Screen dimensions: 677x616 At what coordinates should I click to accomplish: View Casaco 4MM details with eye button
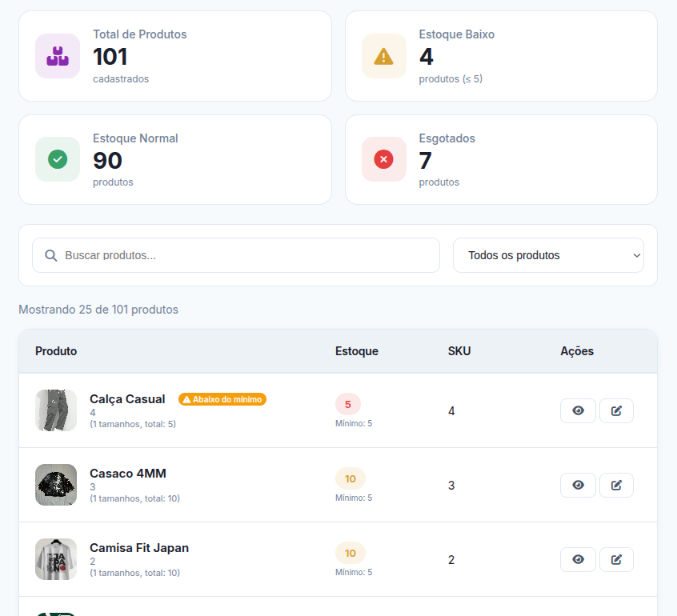point(578,486)
